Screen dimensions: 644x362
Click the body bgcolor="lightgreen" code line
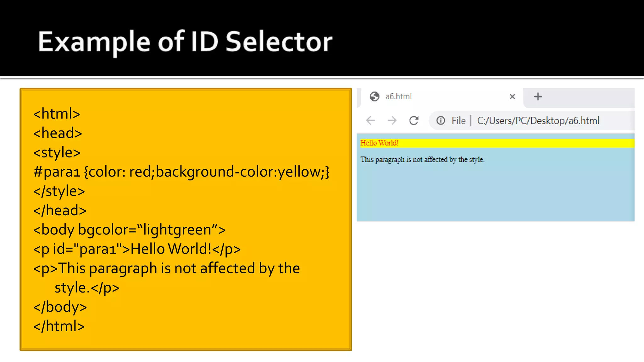[x=130, y=230]
